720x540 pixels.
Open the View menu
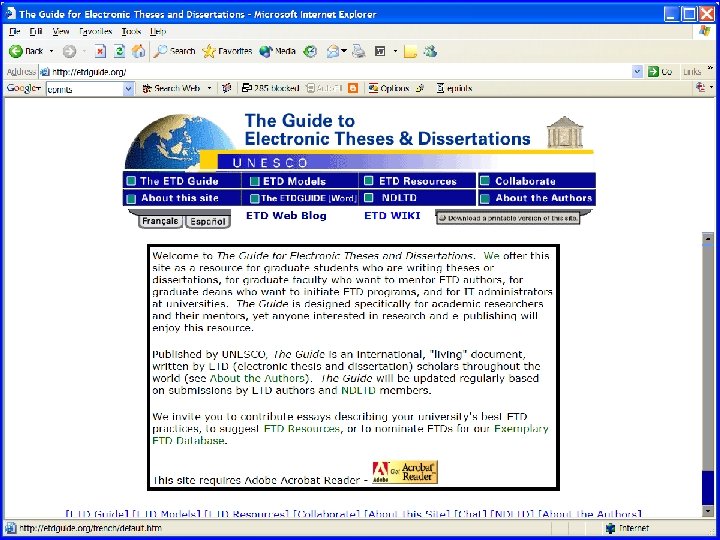tap(61, 32)
